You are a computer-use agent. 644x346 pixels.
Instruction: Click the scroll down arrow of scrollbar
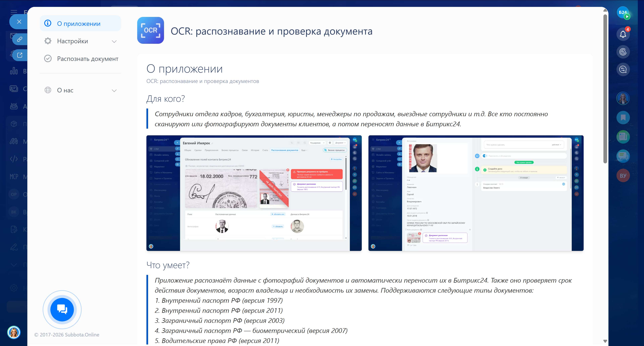click(x=605, y=341)
